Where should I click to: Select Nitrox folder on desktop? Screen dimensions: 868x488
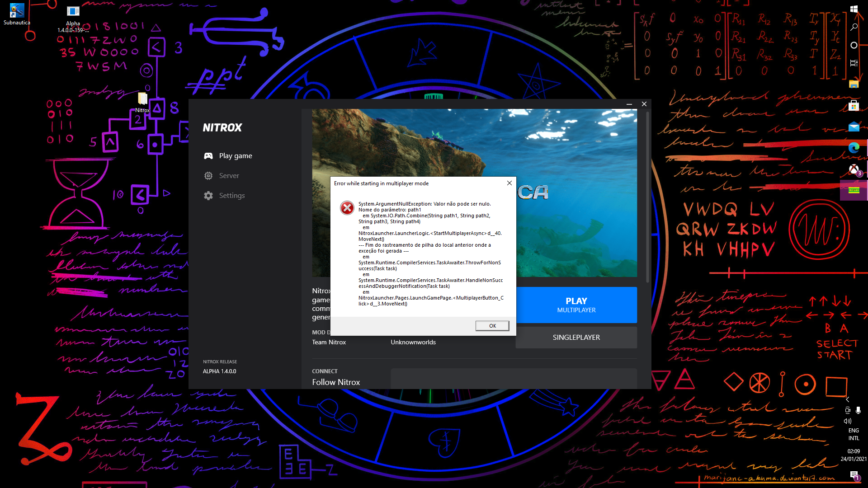(x=142, y=102)
